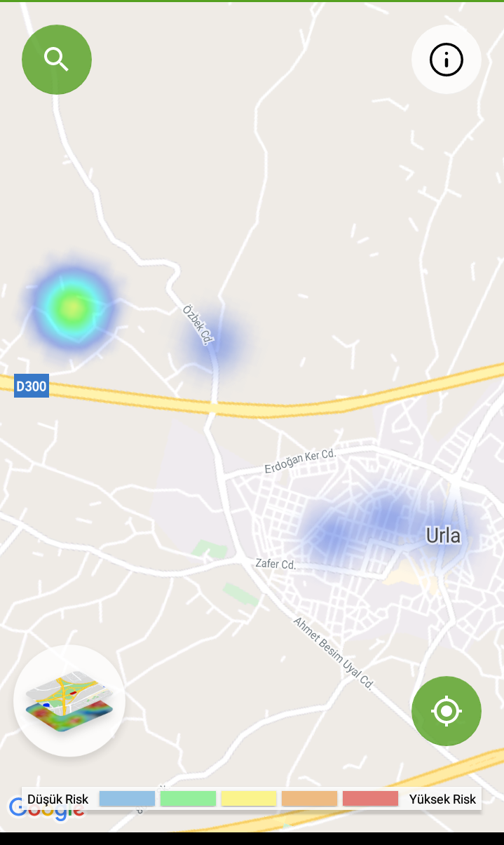Tap the Ahmet Besim Uyal Cd. label
504x845 pixels.
[334, 653]
